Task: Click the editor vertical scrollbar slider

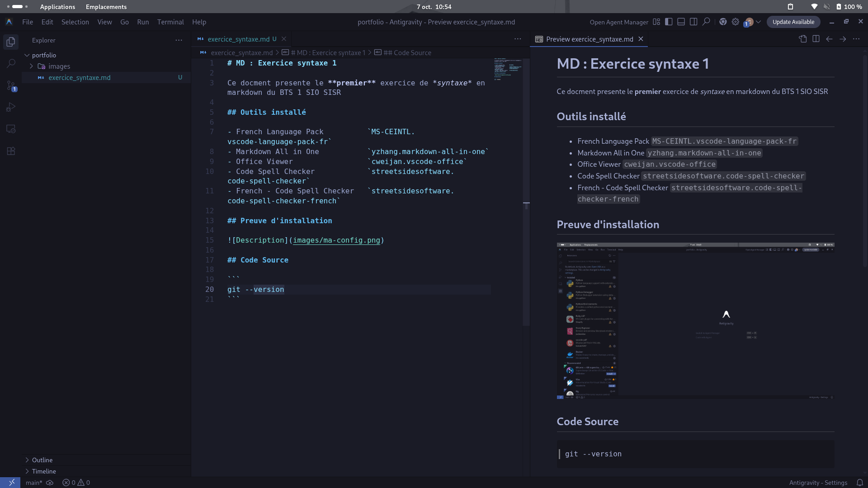Action: coord(526,192)
